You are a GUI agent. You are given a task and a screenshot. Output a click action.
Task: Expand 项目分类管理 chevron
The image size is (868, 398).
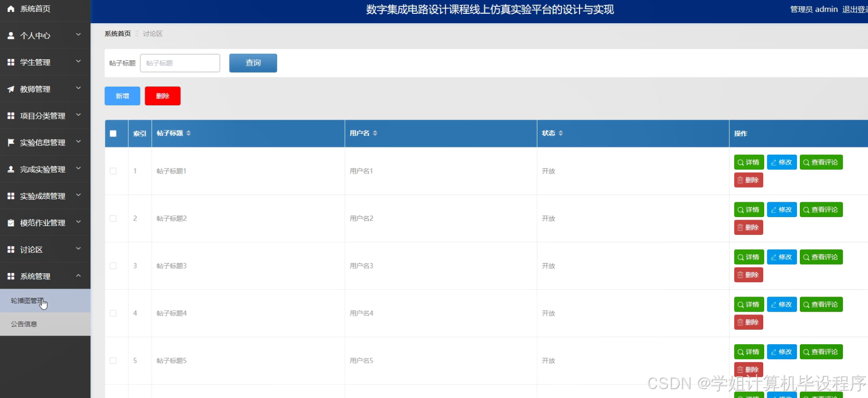(x=78, y=115)
